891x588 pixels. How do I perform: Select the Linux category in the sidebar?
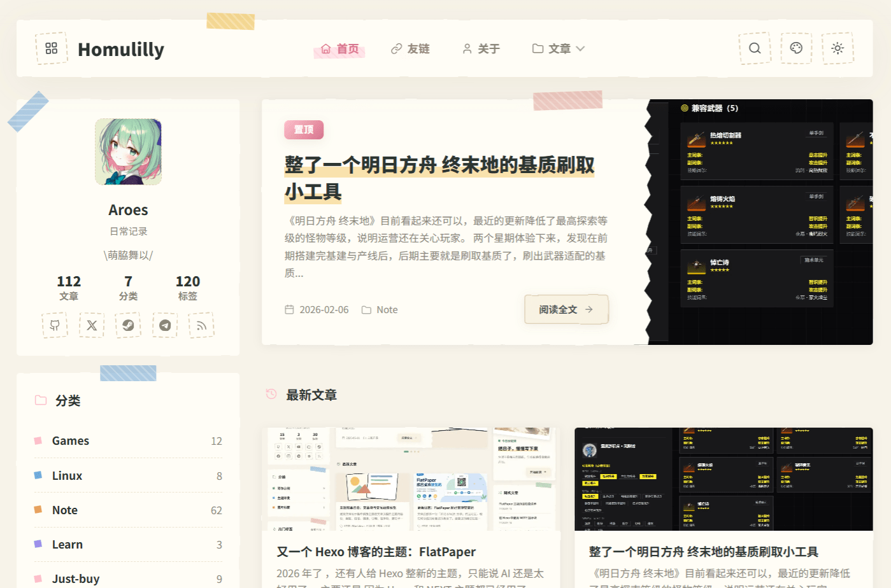click(x=128, y=475)
